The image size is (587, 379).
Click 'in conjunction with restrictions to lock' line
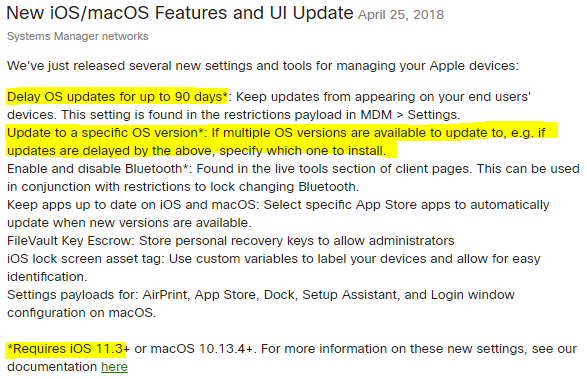point(183,187)
